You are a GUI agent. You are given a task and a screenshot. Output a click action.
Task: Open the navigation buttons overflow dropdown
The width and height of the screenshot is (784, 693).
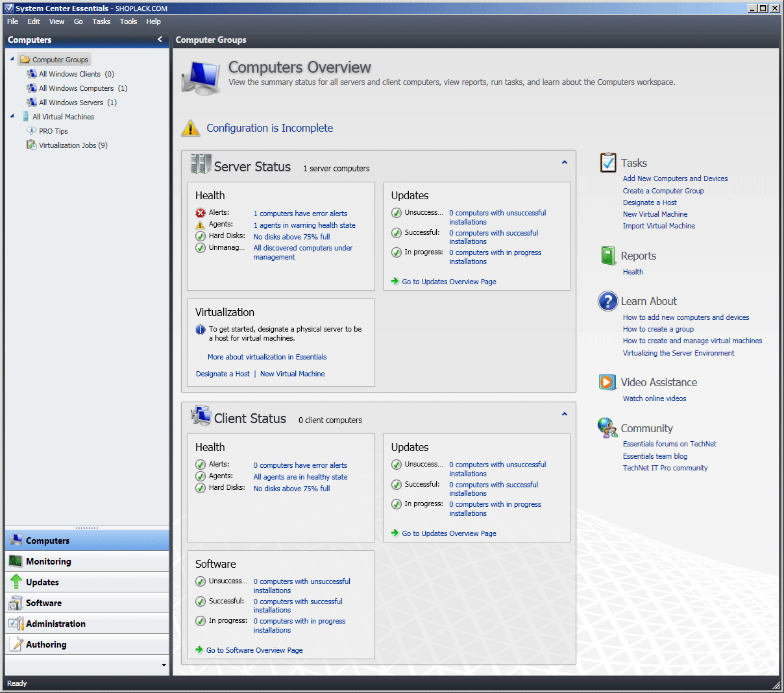click(164, 665)
